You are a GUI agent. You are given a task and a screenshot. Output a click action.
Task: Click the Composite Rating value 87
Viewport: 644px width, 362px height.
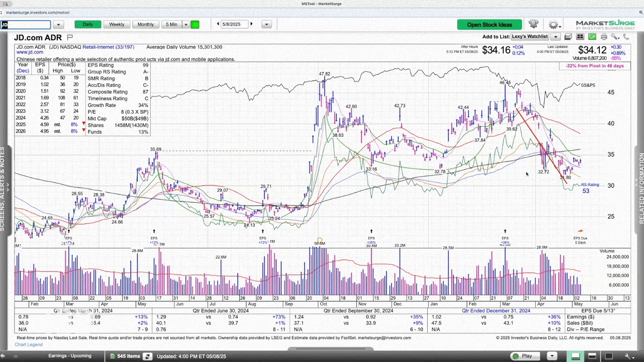click(145, 92)
